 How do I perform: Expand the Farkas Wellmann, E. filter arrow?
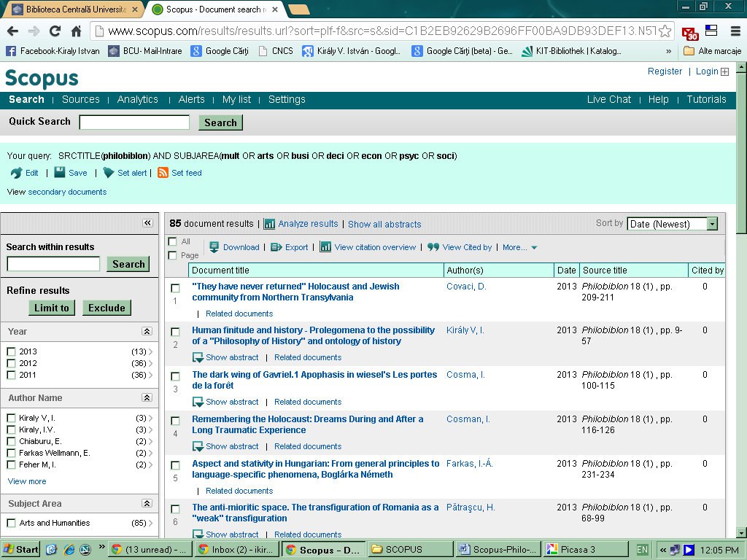click(x=150, y=454)
